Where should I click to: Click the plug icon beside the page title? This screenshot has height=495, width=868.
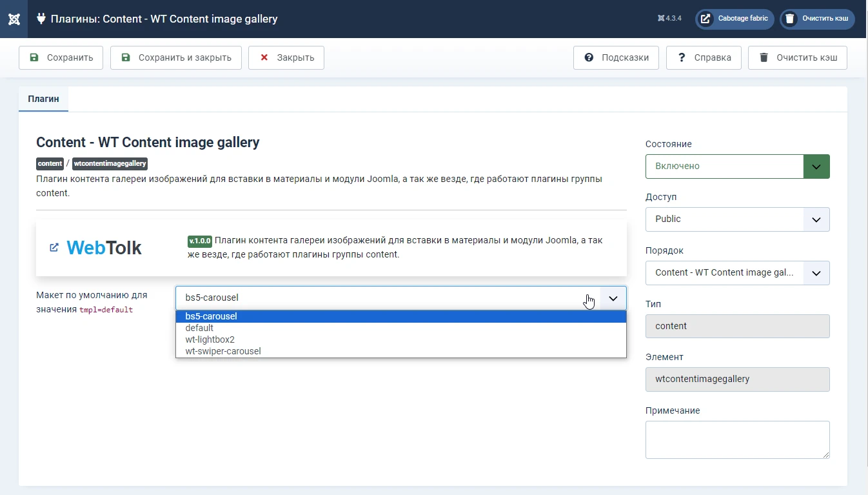pos(41,19)
